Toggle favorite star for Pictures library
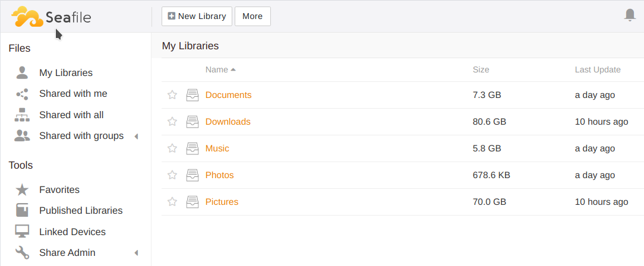 172,202
